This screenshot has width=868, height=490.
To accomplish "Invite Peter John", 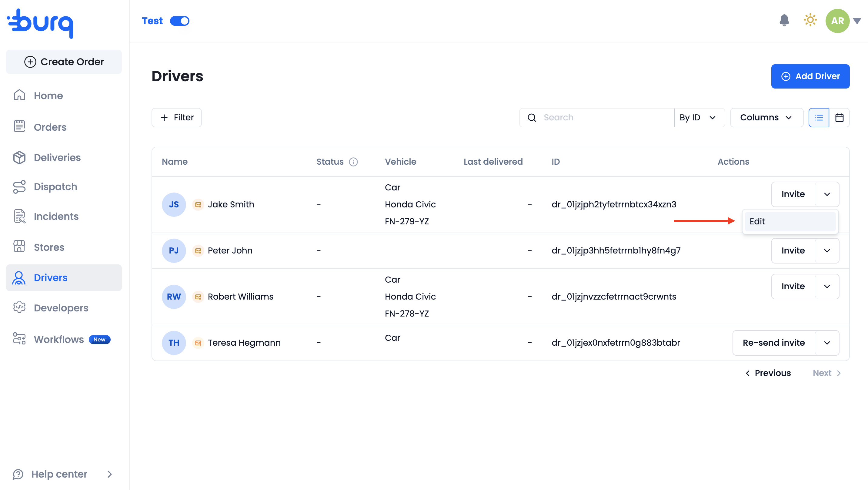I will 793,250.
